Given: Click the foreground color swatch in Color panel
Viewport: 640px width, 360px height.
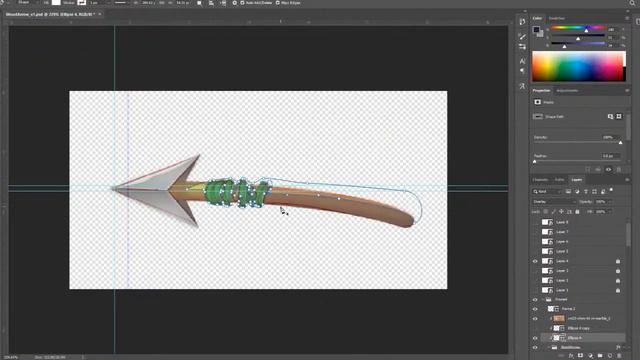Looking at the screenshot, I should point(536,29).
